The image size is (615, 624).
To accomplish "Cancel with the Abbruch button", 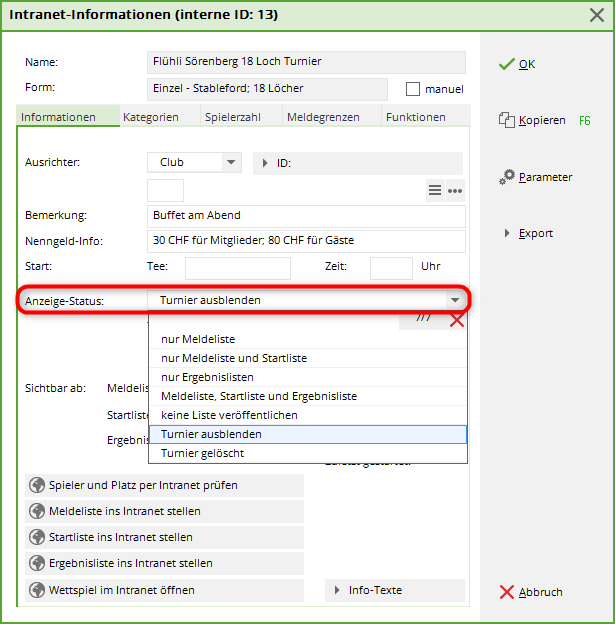I will pos(531,592).
